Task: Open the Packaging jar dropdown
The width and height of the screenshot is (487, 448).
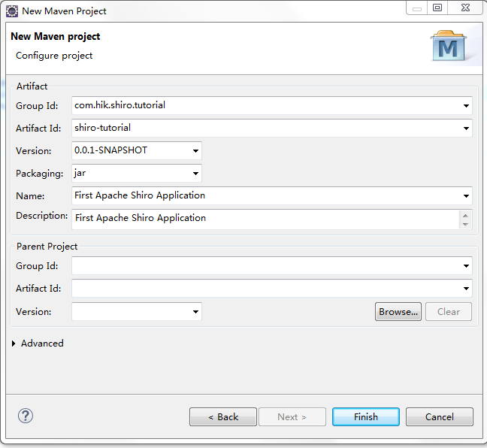Action: click(x=195, y=174)
